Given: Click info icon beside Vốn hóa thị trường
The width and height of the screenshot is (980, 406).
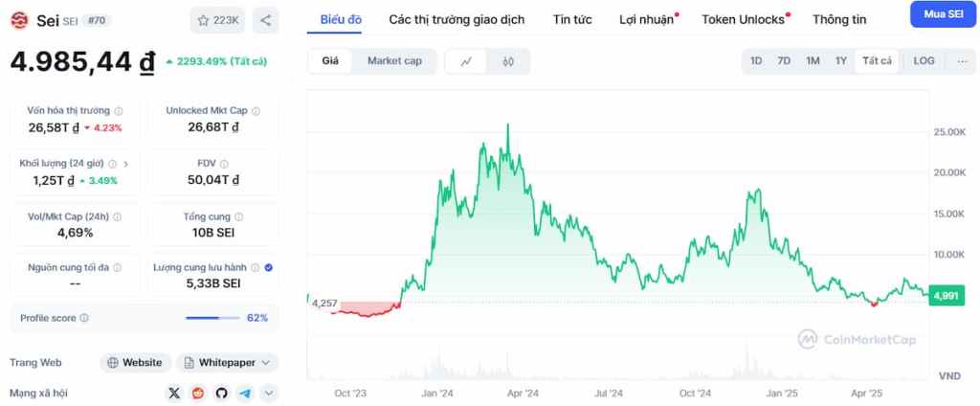Looking at the screenshot, I should point(119,111).
